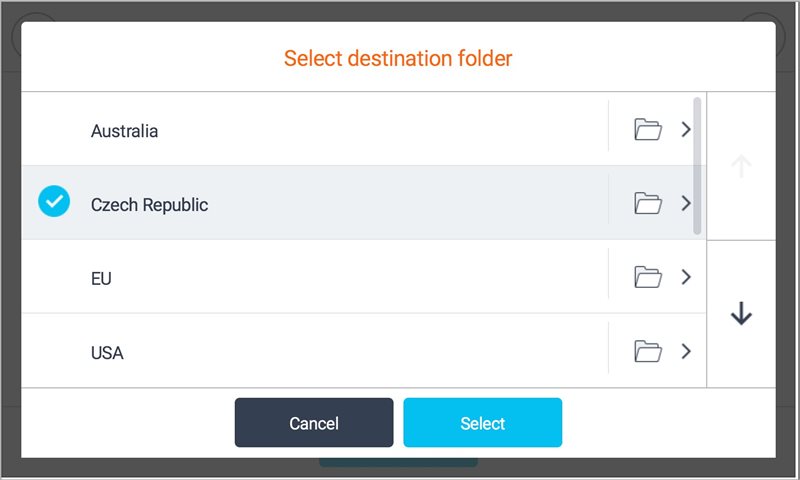Viewport: 800px width, 480px height.
Task: Open the USA folder icon
Action: click(x=648, y=351)
